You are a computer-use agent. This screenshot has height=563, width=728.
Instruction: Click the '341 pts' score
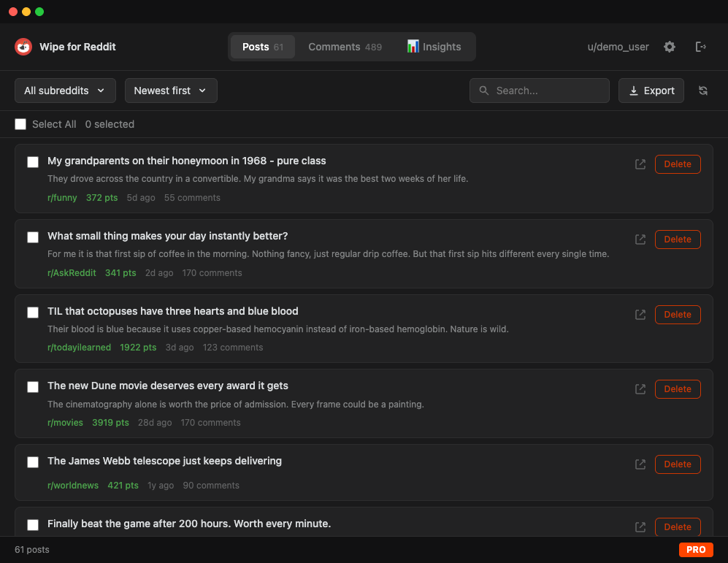[x=120, y=273]
